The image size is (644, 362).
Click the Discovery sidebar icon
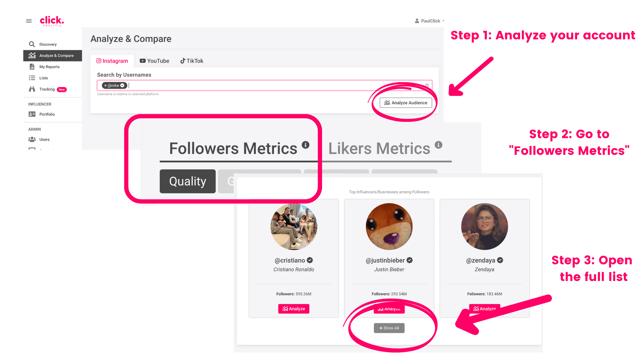click(x=32, y=44)
